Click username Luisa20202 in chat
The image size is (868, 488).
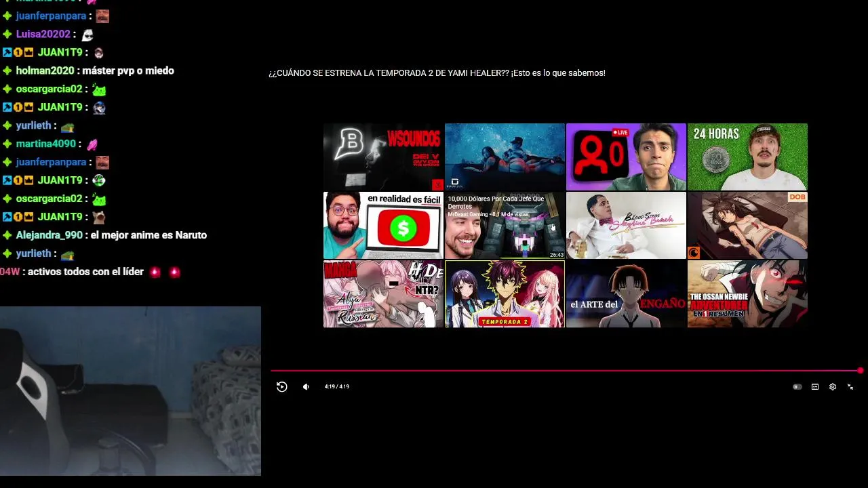pos(43,34)
